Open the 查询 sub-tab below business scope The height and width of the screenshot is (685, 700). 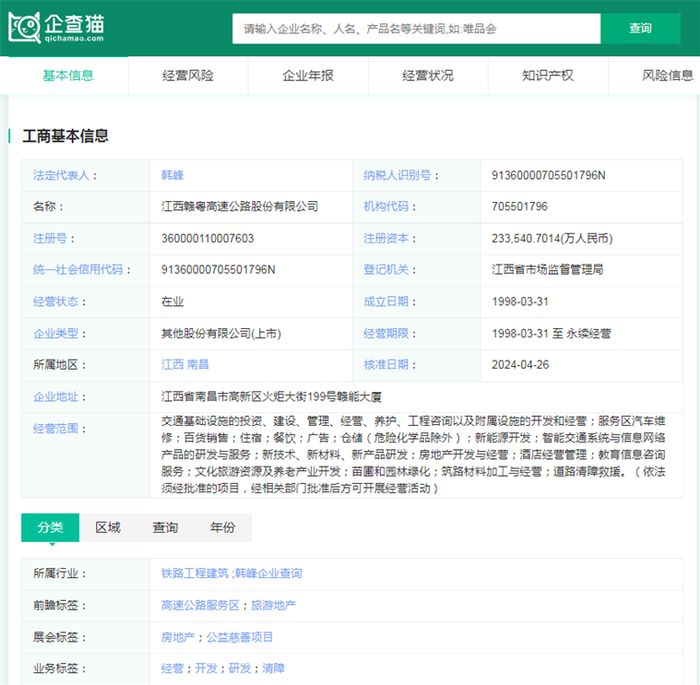(x=165, y=527)
